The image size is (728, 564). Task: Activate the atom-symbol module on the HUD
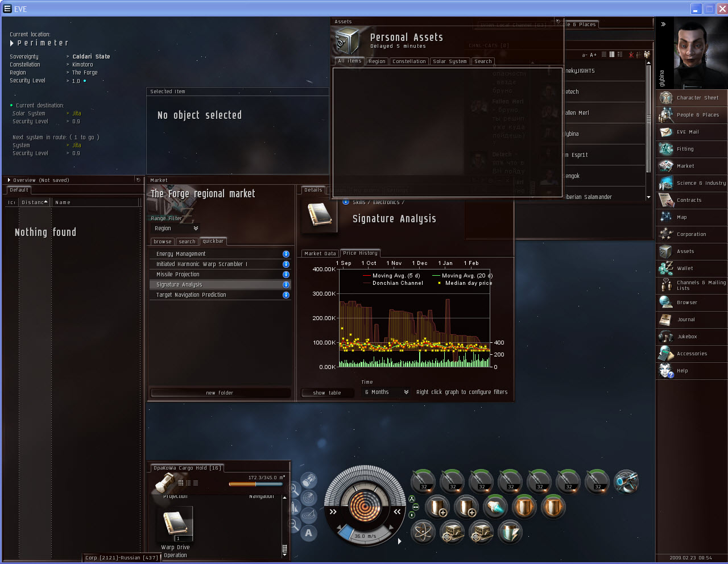[423, 533]
